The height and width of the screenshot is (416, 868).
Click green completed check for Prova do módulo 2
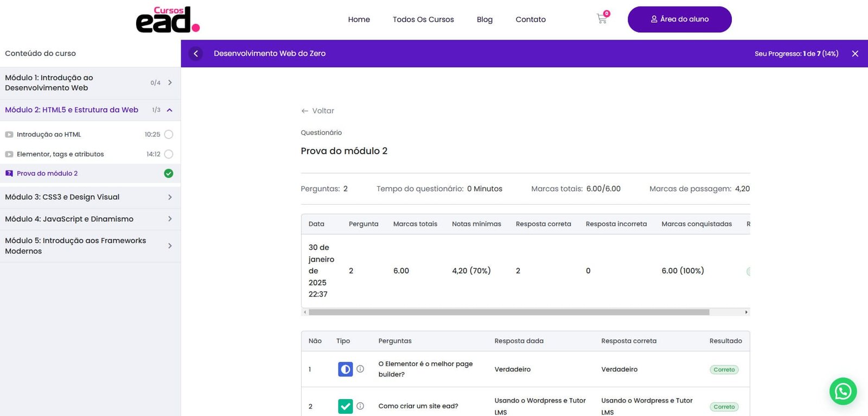(x=169, y=174)
